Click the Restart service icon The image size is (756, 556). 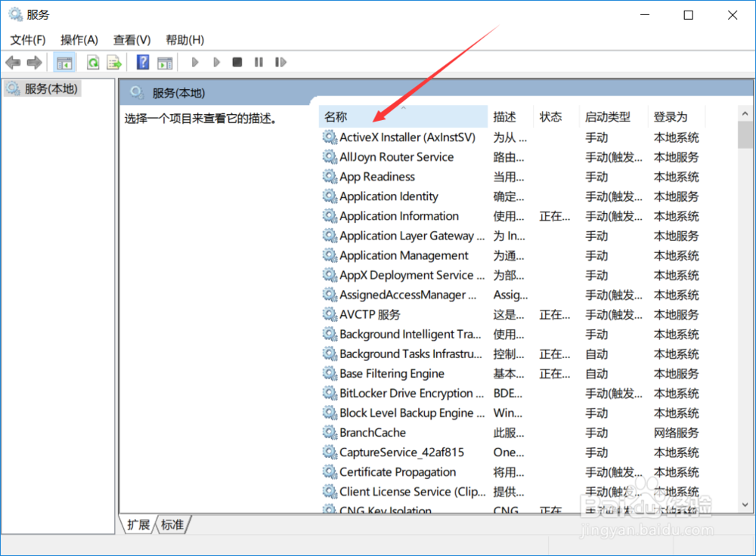click(280, 62)
